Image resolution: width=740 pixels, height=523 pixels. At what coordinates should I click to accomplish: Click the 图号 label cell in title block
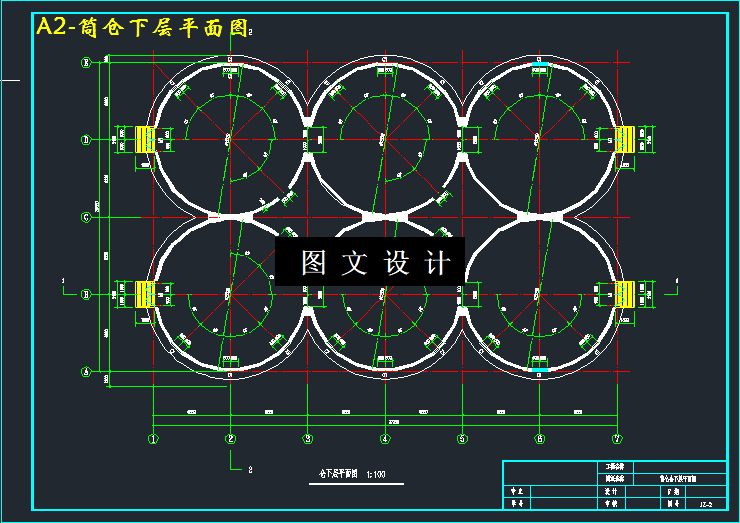click(x=673, y=504)
